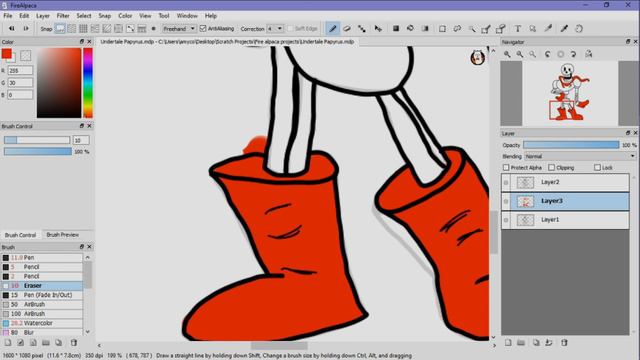The image size is (640, 360).
Task: Delete brush using Brush panel trash icon
Action: click(73, 342)
